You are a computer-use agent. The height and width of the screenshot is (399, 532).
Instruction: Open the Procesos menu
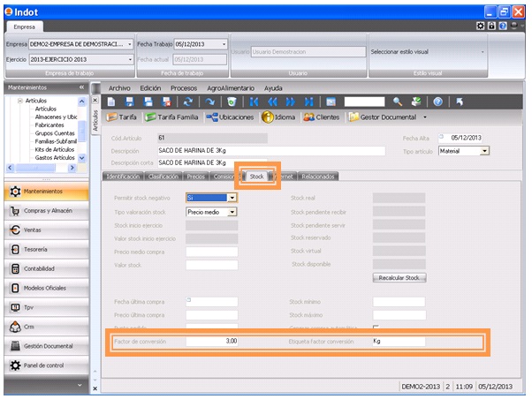tap(184, 88)
